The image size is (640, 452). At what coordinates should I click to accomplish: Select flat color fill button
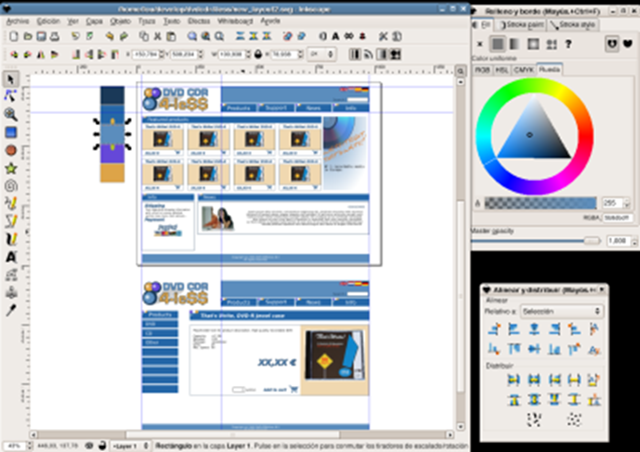tap(498, 44)
